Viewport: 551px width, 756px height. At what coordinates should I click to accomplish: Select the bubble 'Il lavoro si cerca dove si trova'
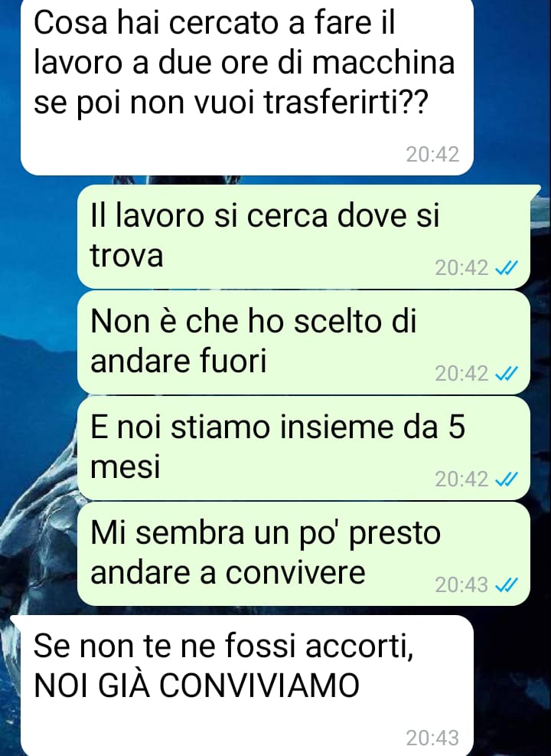[304, 236]
